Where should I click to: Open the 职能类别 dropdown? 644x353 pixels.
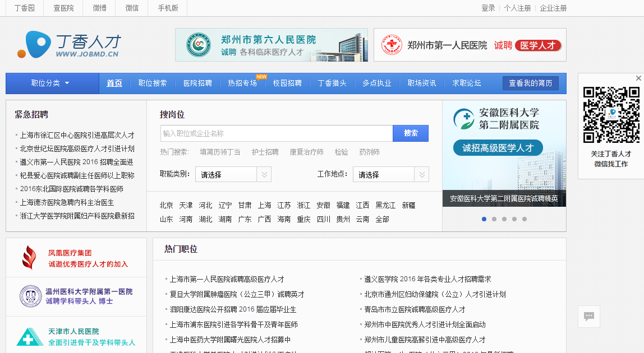233,174
